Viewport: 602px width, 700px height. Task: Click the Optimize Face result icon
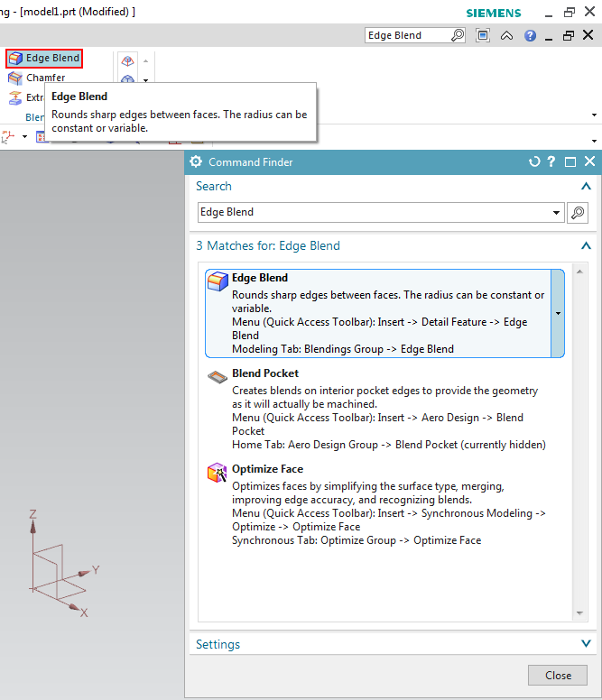point(217,473)
